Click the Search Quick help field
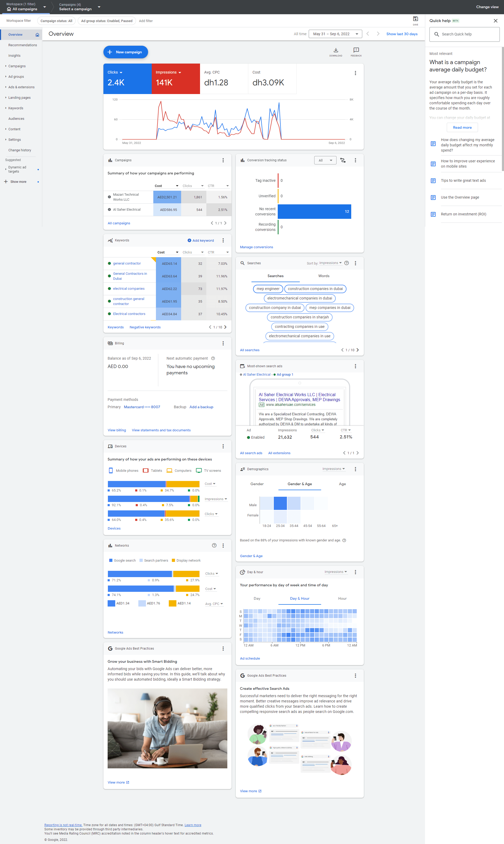Screen dimensions: 504x844 464,34
